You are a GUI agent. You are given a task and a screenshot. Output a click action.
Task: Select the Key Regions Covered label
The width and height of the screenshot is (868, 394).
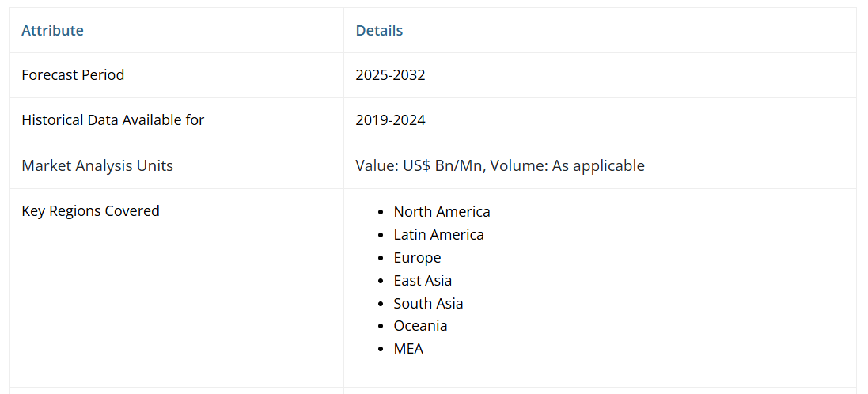pyautogui.click(x=90, y=211)
